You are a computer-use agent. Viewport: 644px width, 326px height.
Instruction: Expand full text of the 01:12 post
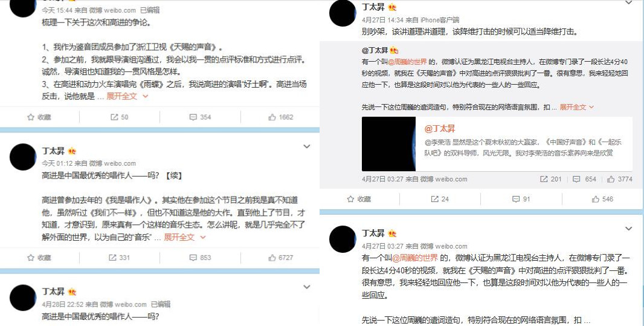[x=184, y=237]
